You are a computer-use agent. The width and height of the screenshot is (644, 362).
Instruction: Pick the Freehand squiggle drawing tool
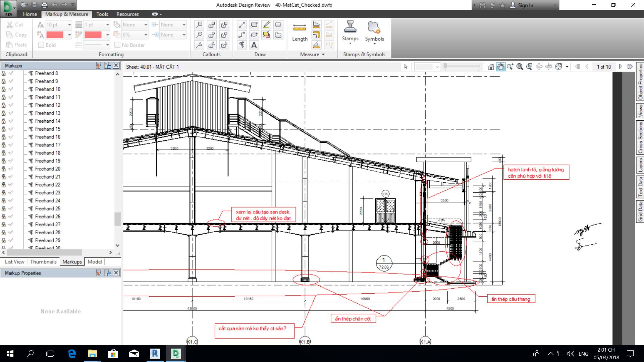242,45
